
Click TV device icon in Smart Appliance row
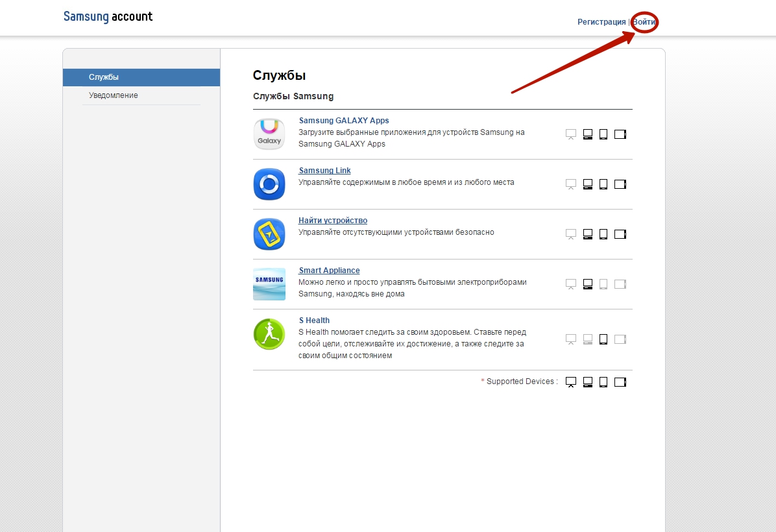pyautogui.click(x=571, y=285)
